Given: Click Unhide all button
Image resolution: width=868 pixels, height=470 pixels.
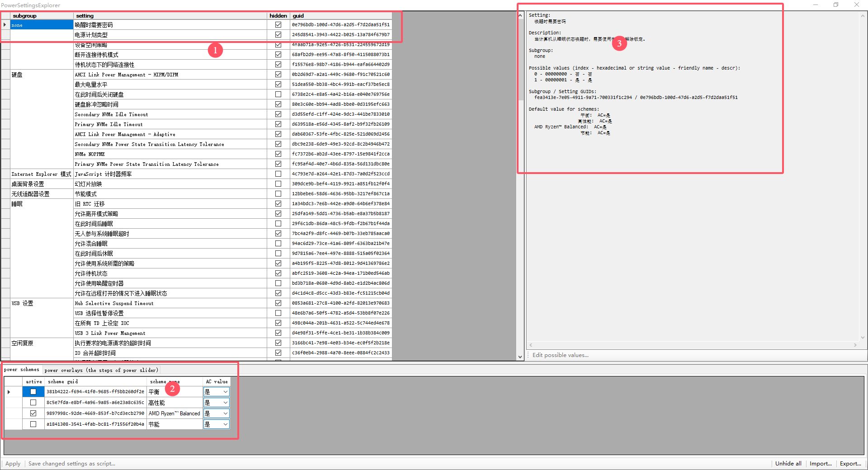Looking at the screenshot, I should [x=788, y=464].
